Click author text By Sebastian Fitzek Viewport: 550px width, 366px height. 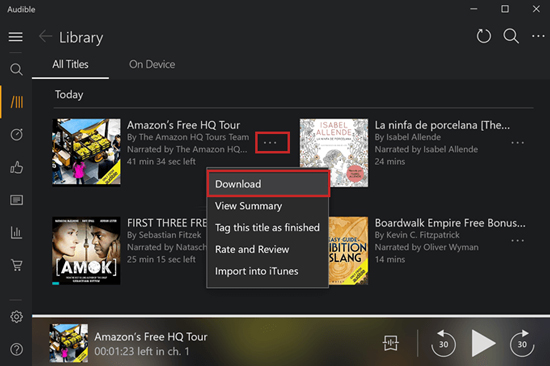164,235
